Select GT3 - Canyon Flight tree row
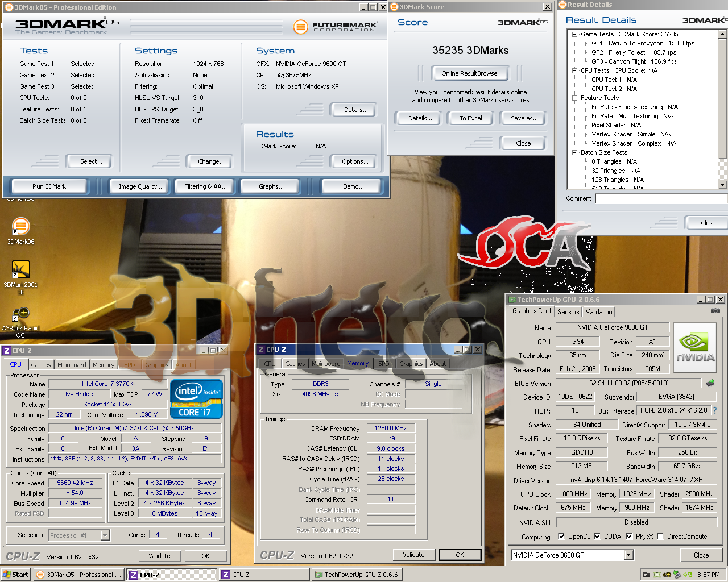728x582 pixels. [x=634, y=61]
